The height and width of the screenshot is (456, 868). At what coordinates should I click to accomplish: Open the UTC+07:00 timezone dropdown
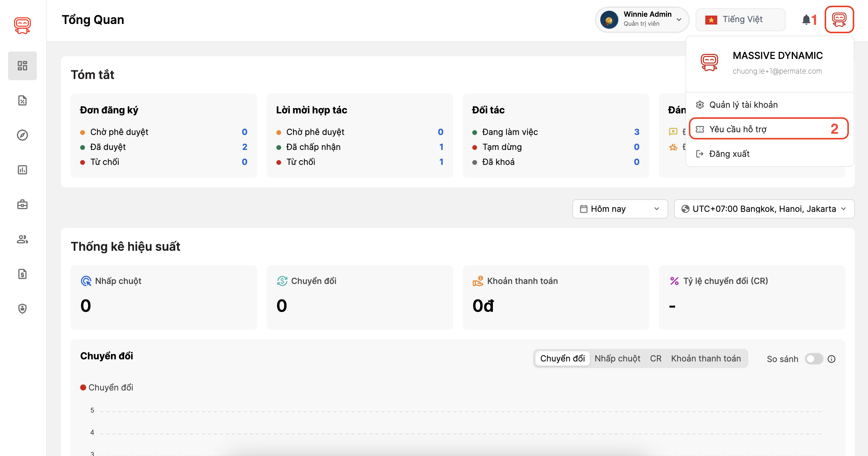[764, 209]
